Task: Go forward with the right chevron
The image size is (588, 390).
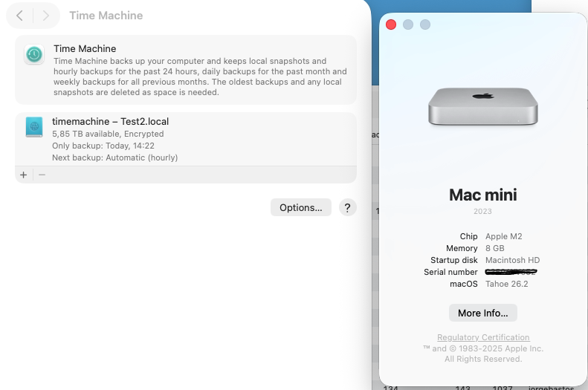Action: (46, 16)
